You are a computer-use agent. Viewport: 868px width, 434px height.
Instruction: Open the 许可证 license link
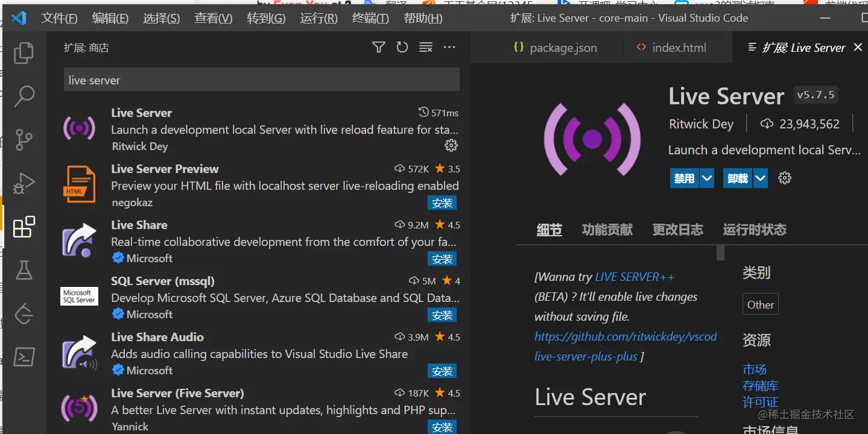tap(761, 402)
